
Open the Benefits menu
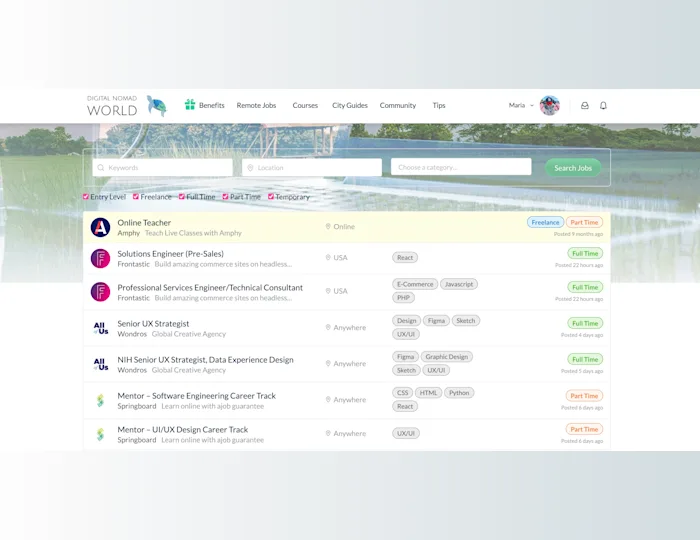(212, 105)
